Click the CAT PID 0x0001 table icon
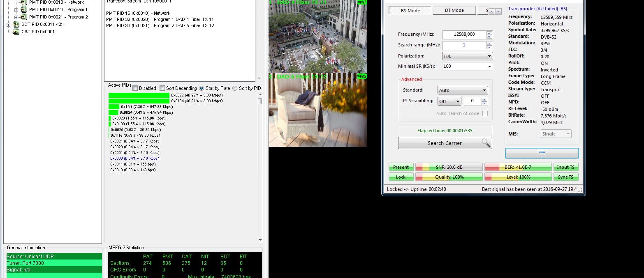 pos(16,32)
